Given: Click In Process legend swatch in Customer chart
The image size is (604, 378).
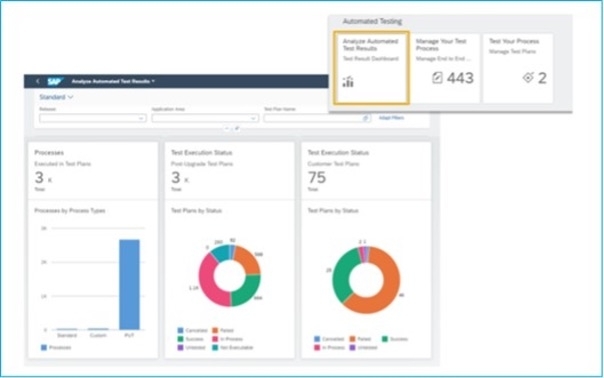Looking at the screenshot, I should point(317,348).
